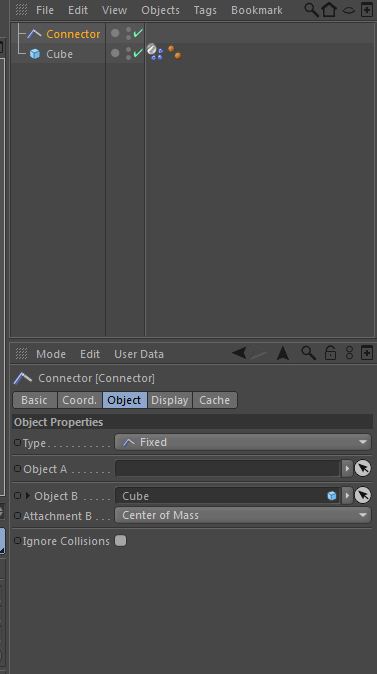Switch to the Cache tab
Viewport: 377px width, 674px height.
point(215,400)
